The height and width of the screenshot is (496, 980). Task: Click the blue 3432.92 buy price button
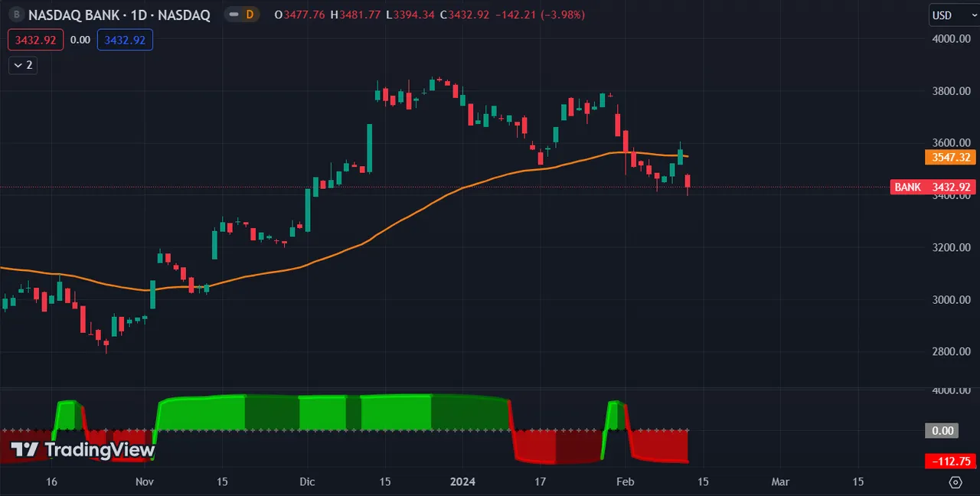pos(125,40)
